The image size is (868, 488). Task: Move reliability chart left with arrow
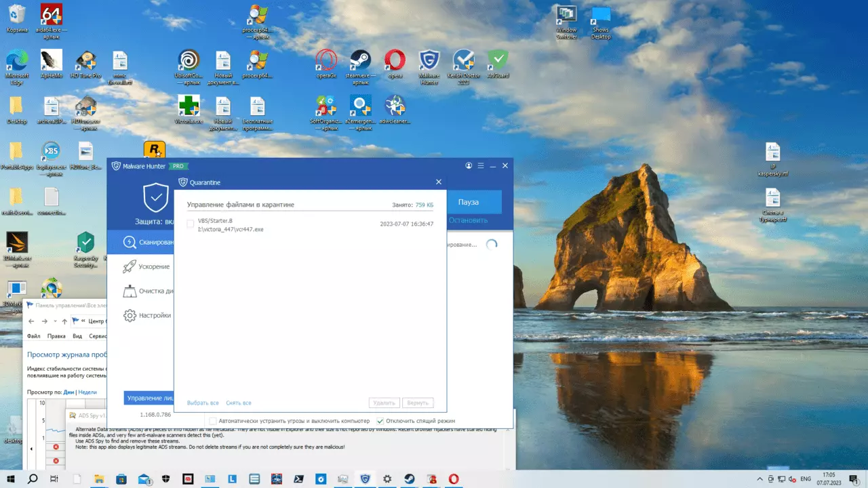pyautogui.click(x=31, y=449)
